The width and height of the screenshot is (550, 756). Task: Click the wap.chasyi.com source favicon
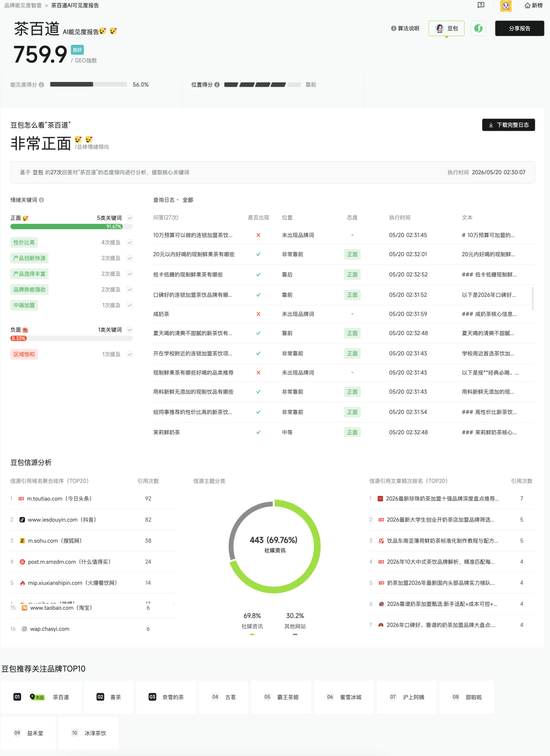(x=24, y=629)
